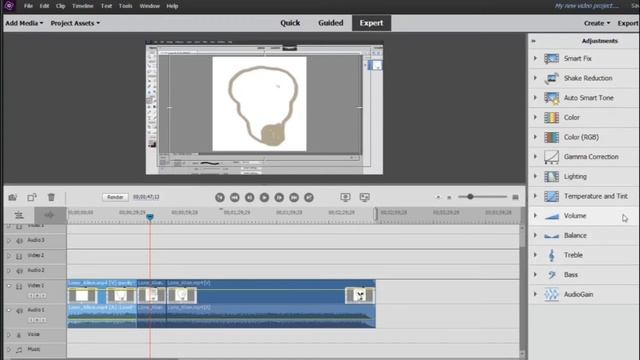The width and height of the screenshot is (640, 360).
Task: Switch to the Guided tab
Action: [x=331, y=23]
